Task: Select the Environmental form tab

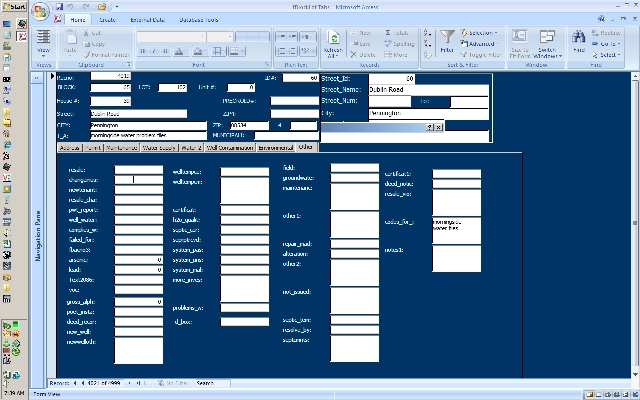Action: click(x=276, y=147)
